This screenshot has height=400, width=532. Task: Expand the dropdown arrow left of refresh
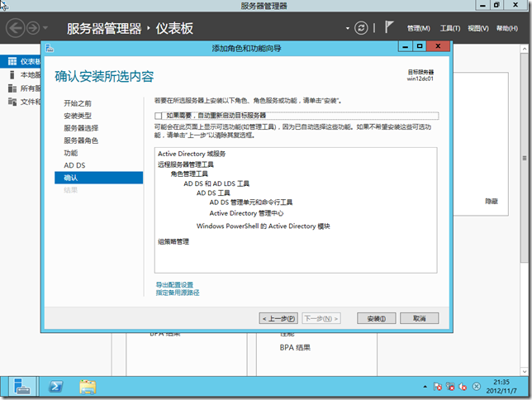pos(348,28)
